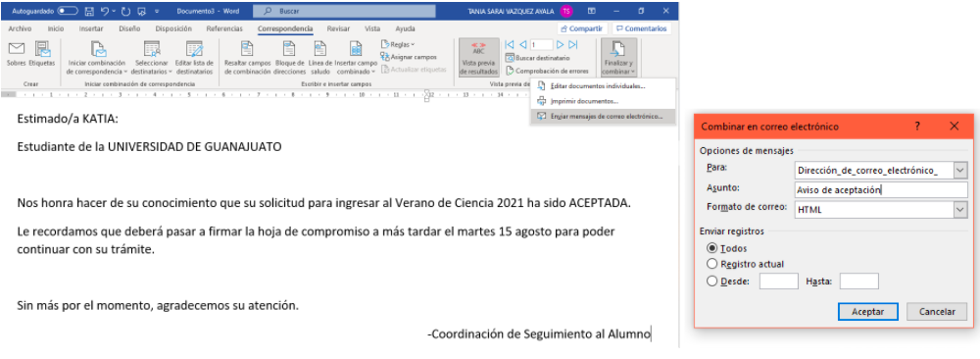
Task: Open the Etiquetas labels tool
Action: tap(42, 54)
